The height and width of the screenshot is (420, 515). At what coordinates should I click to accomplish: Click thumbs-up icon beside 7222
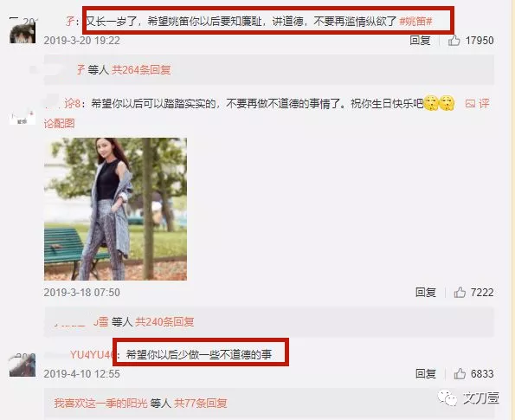[x=460, y=292]
